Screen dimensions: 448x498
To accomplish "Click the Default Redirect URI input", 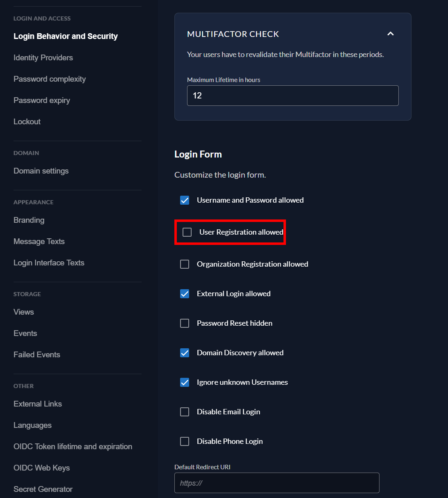I will point(277,483).
